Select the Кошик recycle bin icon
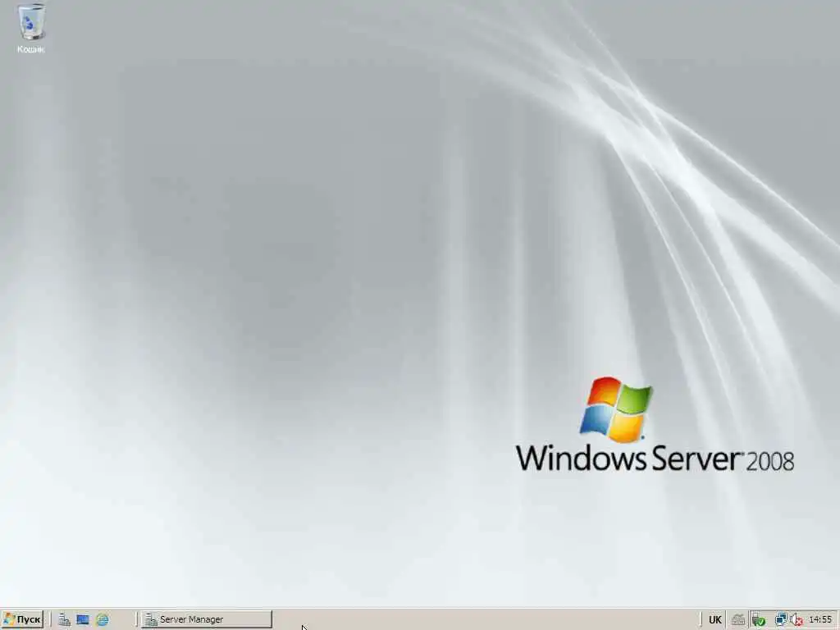Image resolution: width=840 pixels, height=630 pixels. [x=31, y=29]
